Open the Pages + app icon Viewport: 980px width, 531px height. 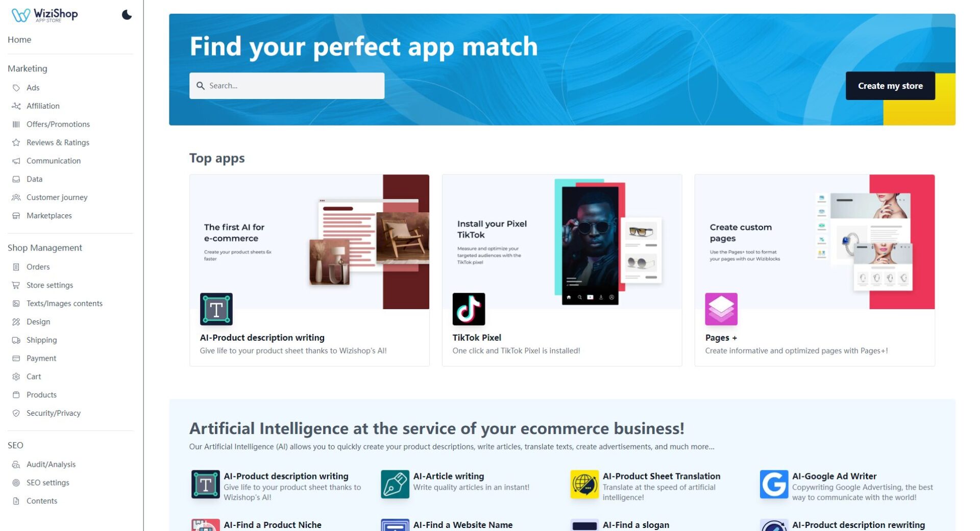(x=721, y=309)
